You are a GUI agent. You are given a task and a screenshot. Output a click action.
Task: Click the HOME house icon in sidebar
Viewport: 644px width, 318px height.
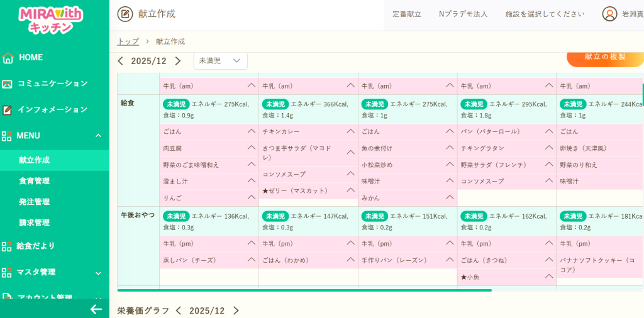[8, 58]
